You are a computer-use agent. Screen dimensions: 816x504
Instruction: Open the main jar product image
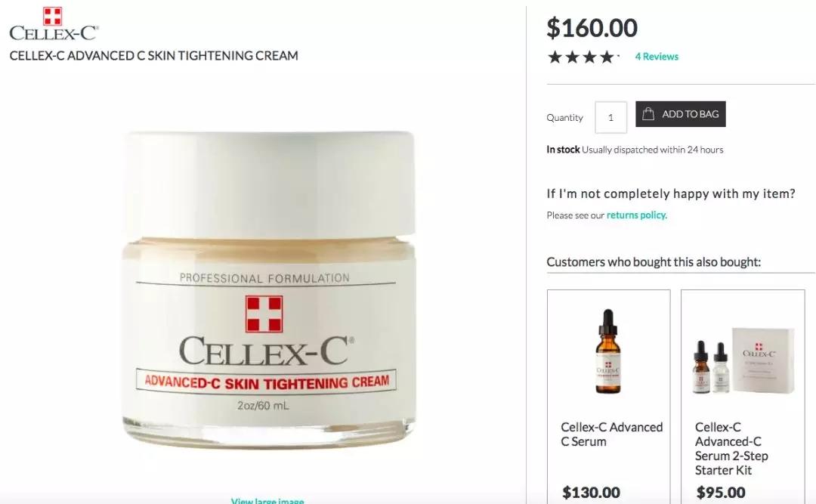[268, 289]
